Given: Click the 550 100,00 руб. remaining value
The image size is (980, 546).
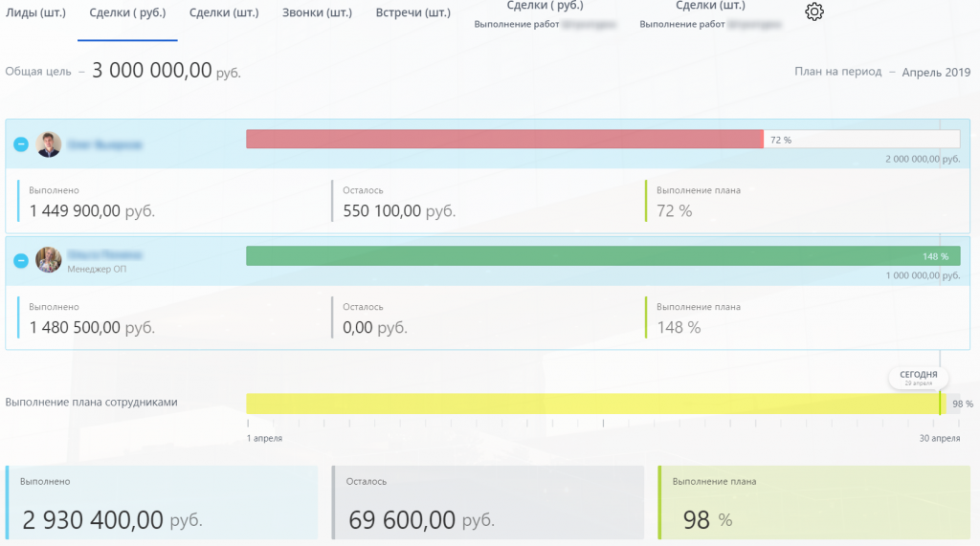Looking at the screenshot, I should click(x=399, y=211).
